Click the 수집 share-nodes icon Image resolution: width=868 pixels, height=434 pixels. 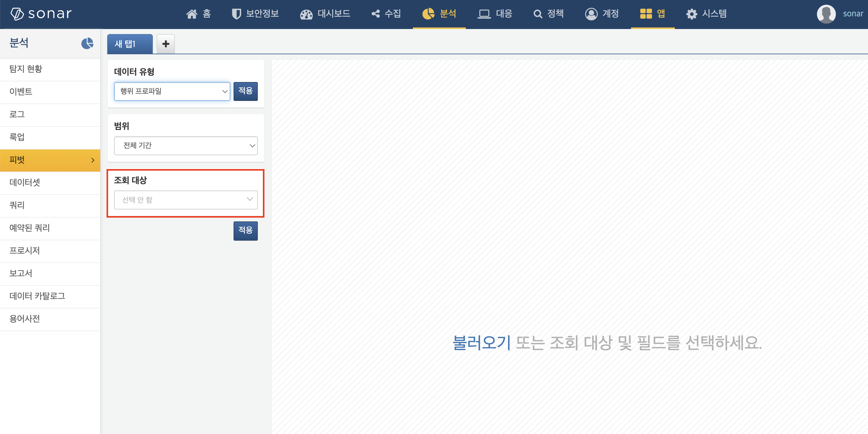tap(376, 14)
